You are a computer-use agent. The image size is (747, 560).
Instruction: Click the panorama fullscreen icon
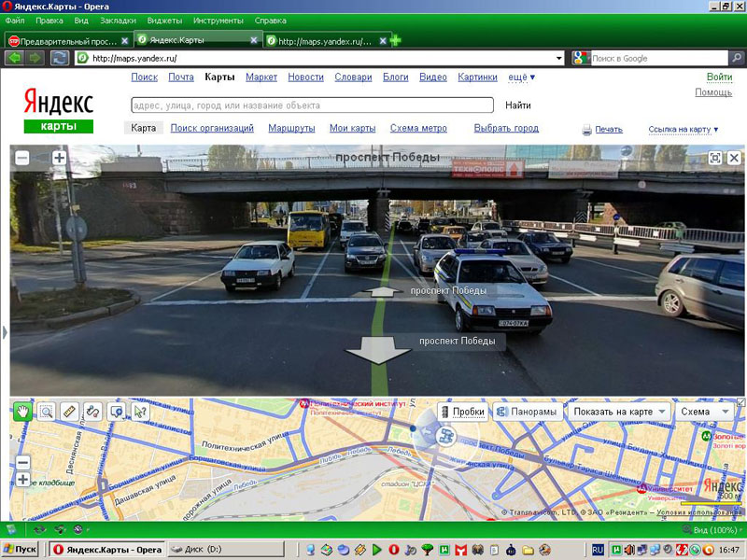(714, 159)
